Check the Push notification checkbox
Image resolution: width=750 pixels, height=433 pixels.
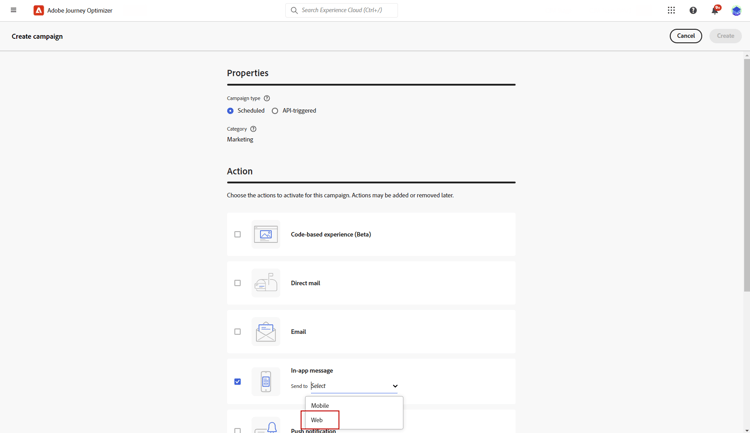click(x=237, y=431)
